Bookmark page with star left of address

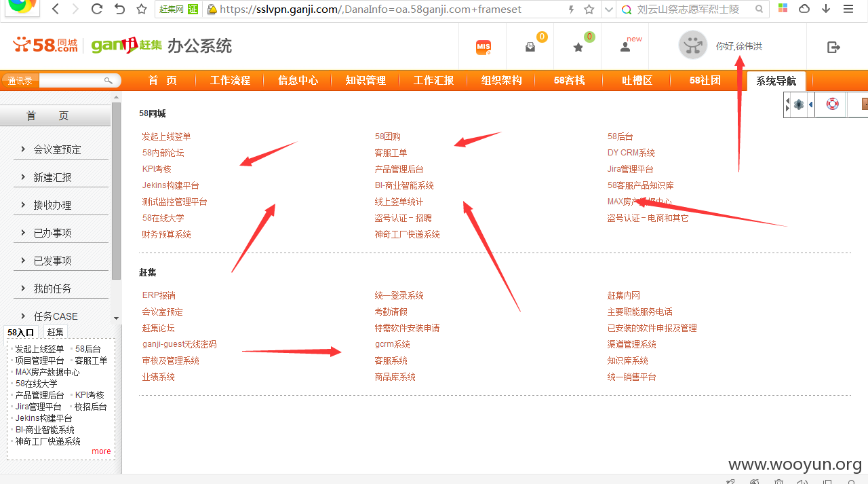(x=142, y=9)
